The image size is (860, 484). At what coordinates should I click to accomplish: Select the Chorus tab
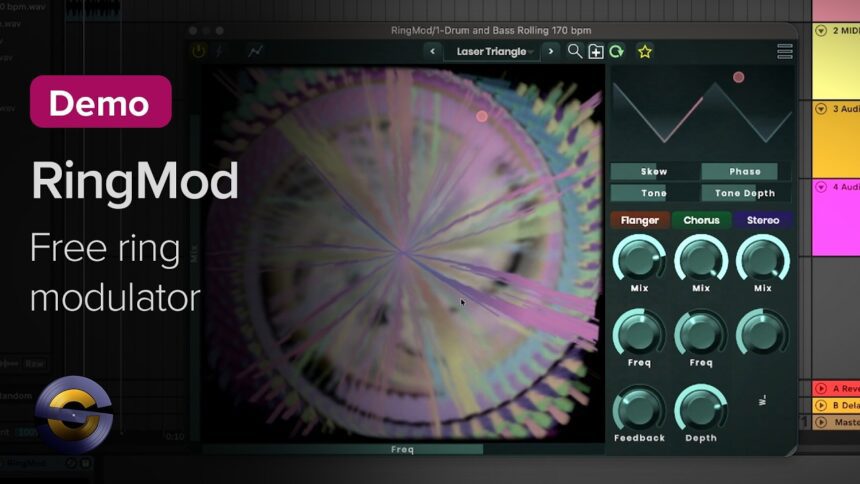tap(701, 220)
